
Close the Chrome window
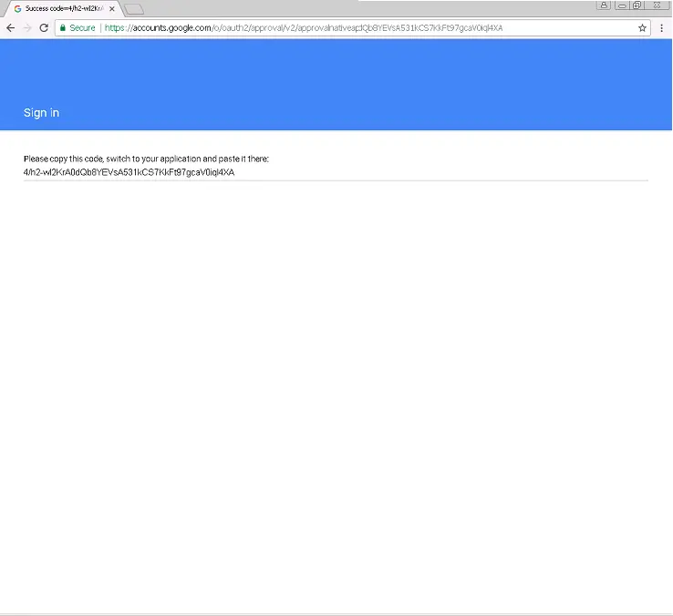(657, 5)
